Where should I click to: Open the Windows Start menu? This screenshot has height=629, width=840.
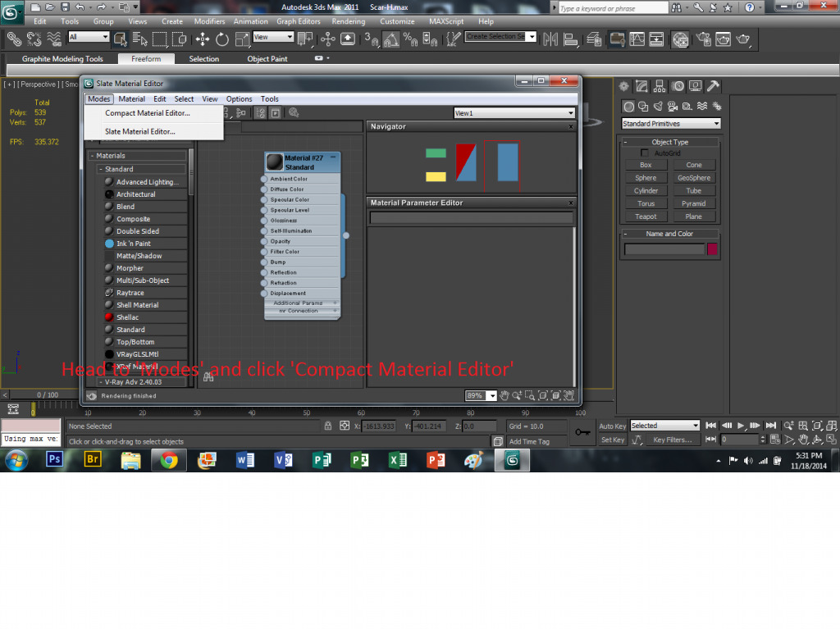[16, 460]
